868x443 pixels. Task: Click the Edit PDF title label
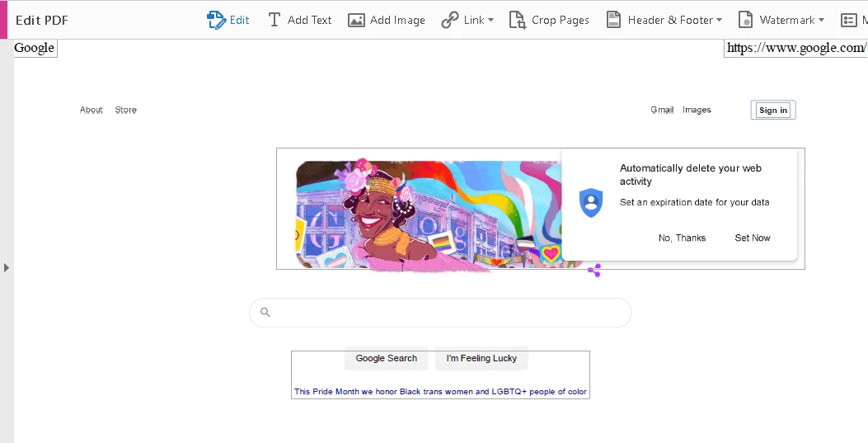(41, 21)
